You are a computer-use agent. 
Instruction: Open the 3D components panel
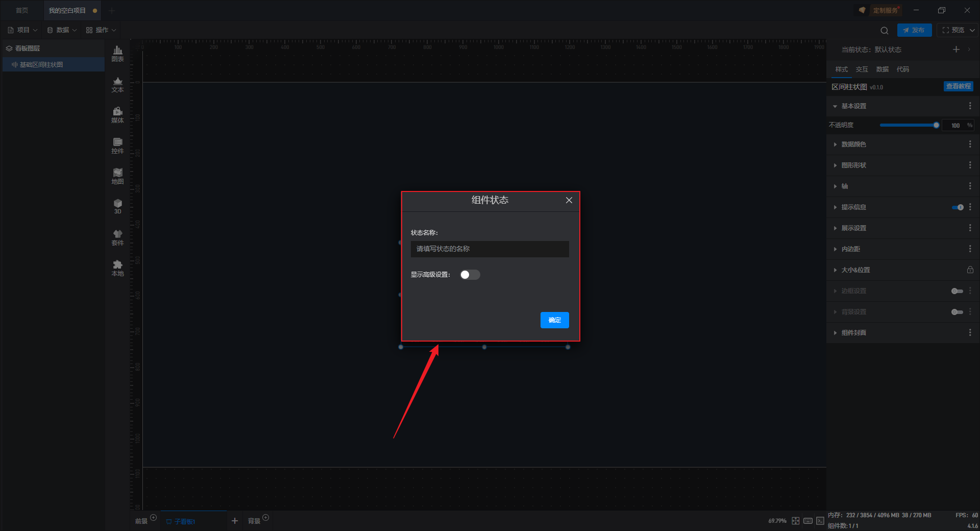tap(117, 206)
